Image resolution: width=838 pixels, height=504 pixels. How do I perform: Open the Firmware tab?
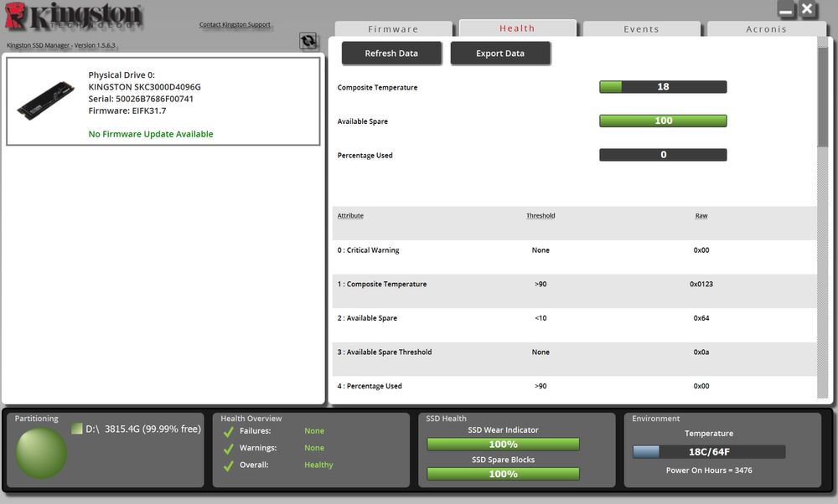click(x=393, y=28)
